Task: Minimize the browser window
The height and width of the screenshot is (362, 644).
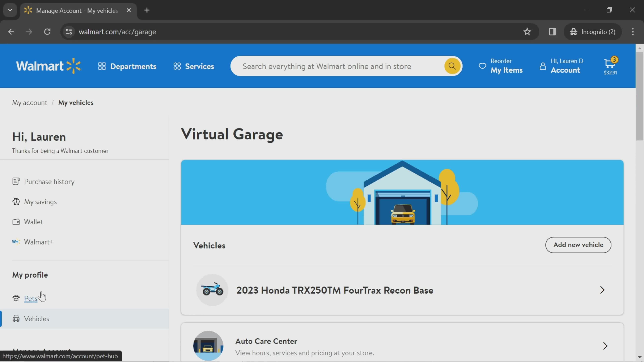Action: [x=586, y=10]
